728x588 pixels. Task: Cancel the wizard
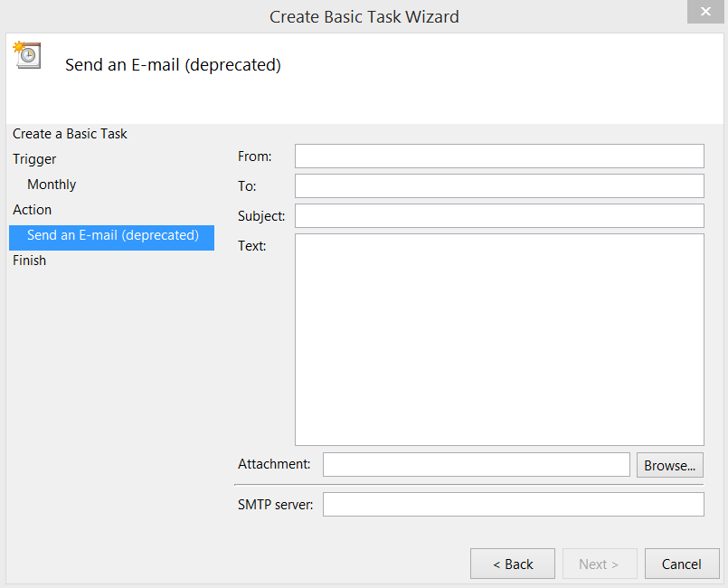point(681,564)
